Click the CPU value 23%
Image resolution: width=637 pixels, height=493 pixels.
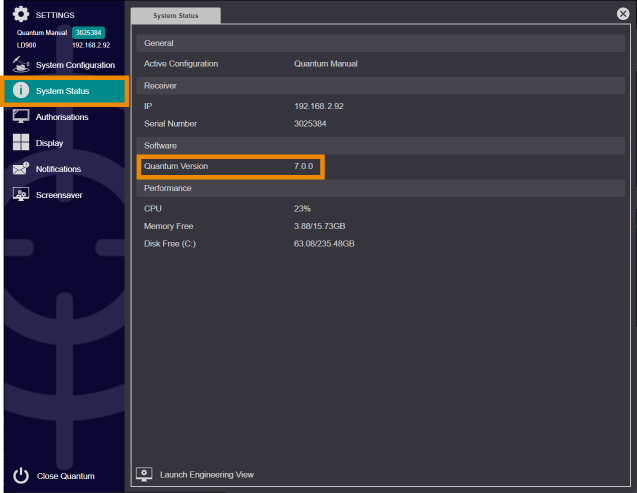(302, 208)
